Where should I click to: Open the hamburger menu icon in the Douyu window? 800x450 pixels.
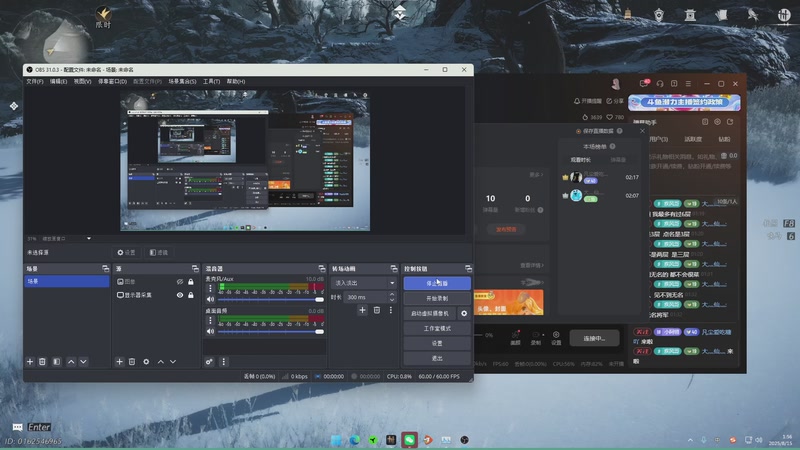[688, 84]
